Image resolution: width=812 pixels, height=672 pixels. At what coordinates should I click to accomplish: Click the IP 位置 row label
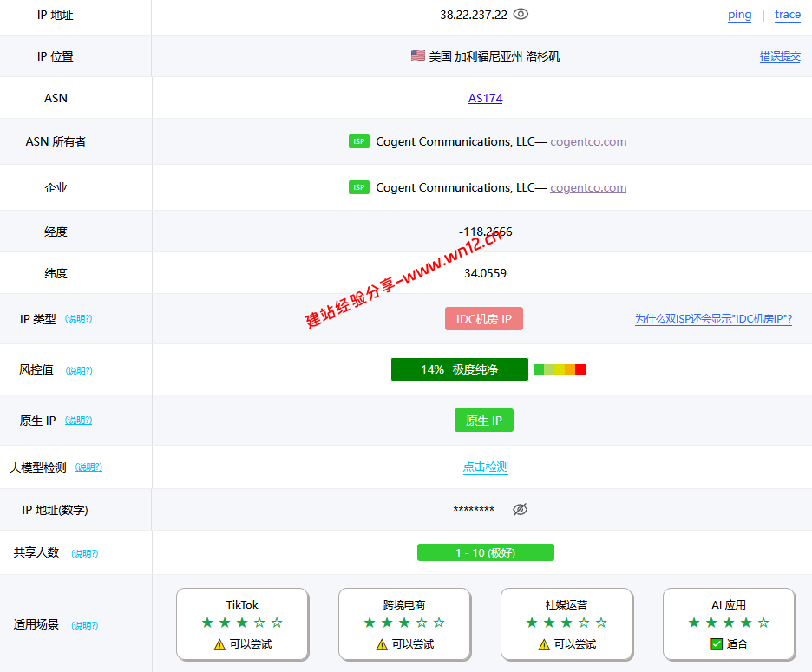55,56
